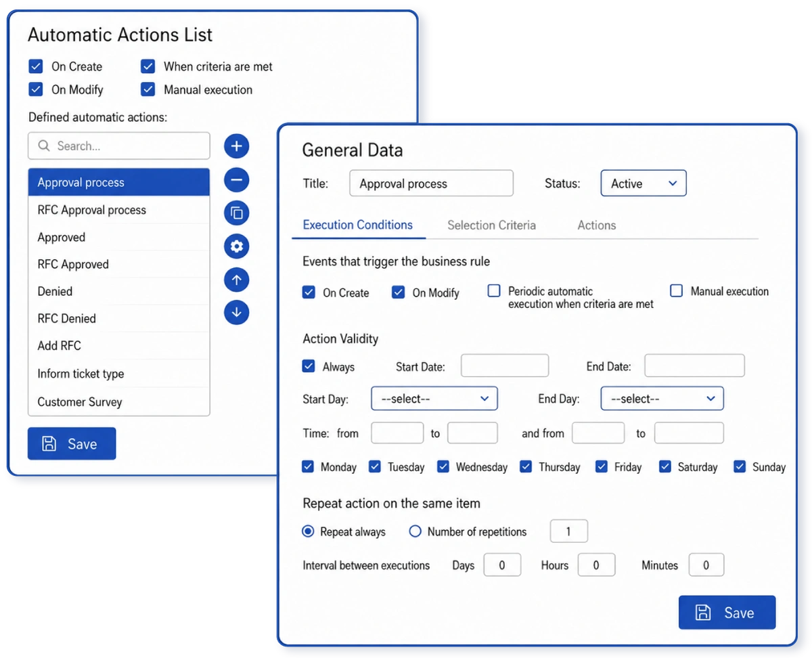812x658 pixels.
Task: Select RFC Approved action in list
Action: (x=119, y=264)
